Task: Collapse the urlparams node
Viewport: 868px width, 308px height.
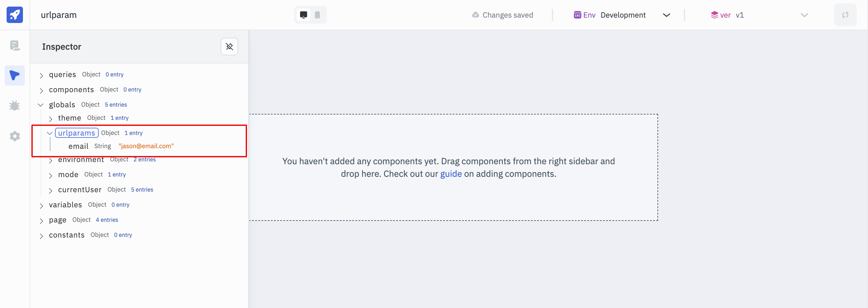Action: coord(50,133)
